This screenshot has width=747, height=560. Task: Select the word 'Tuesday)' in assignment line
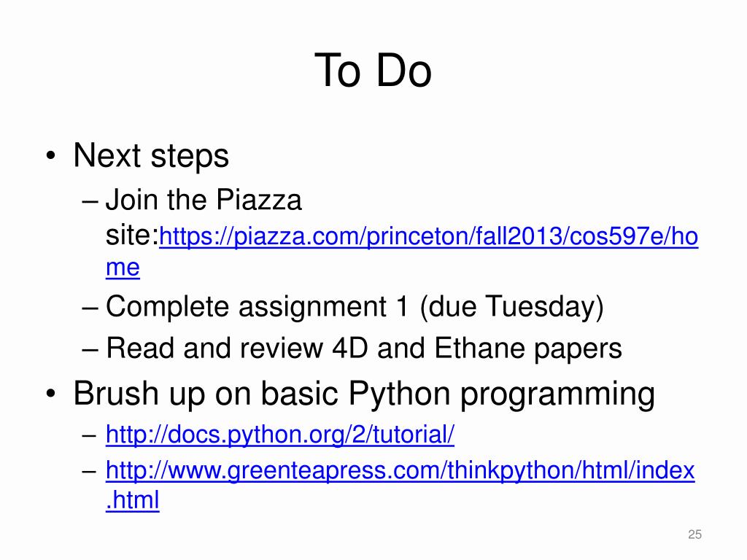(x=544, y=306)
